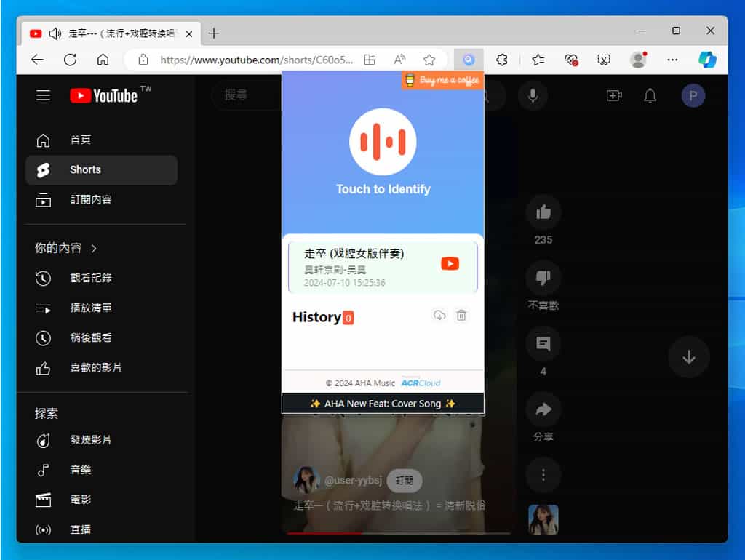Open the Buy me a coffee link
Image resolution: width=745 pixels, height=560 pixels.
click(x=442, y=80)
